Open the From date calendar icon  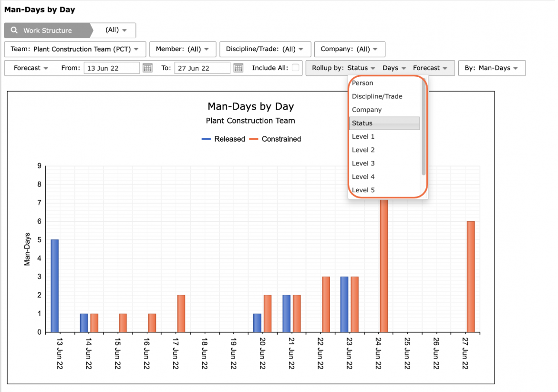[x=147, y=68]
